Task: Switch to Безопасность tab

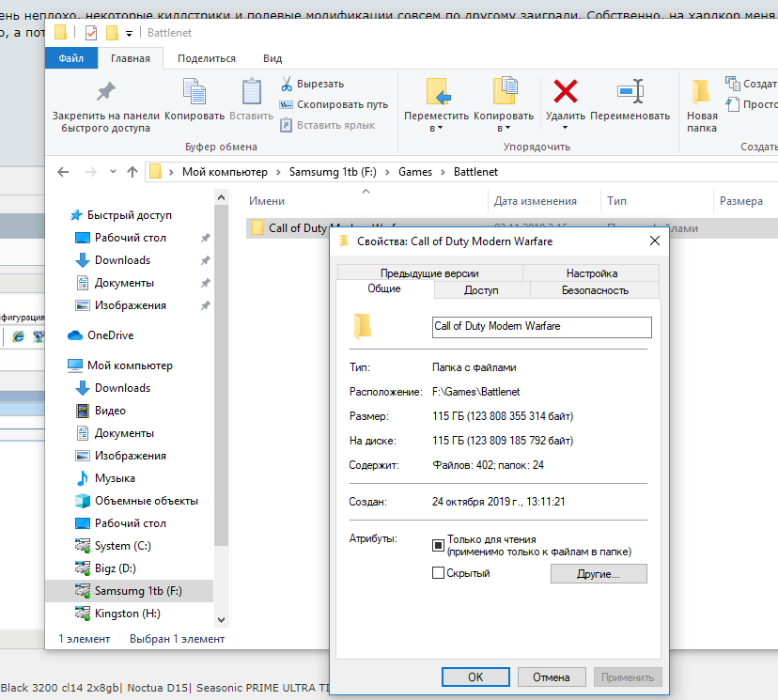Action: [595, 290]
